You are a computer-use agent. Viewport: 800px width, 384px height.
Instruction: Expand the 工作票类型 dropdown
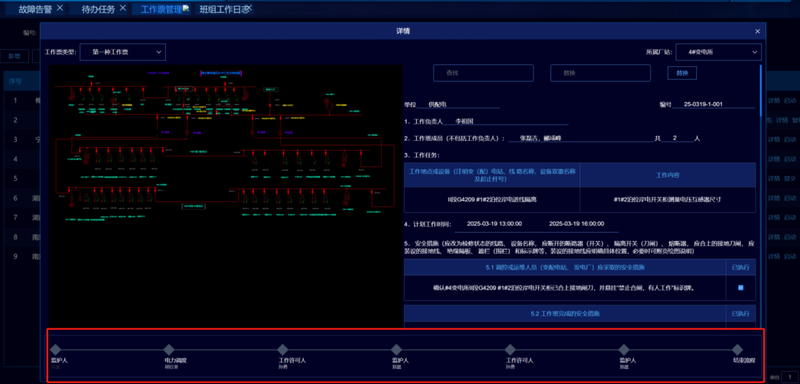pyautogui.click(x=123, y=52)
